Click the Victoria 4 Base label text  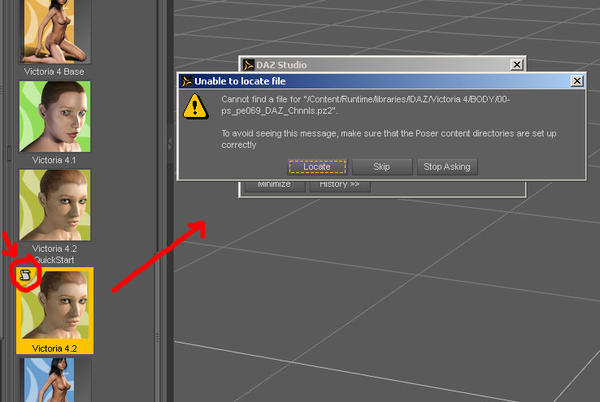tap(54, 72)
